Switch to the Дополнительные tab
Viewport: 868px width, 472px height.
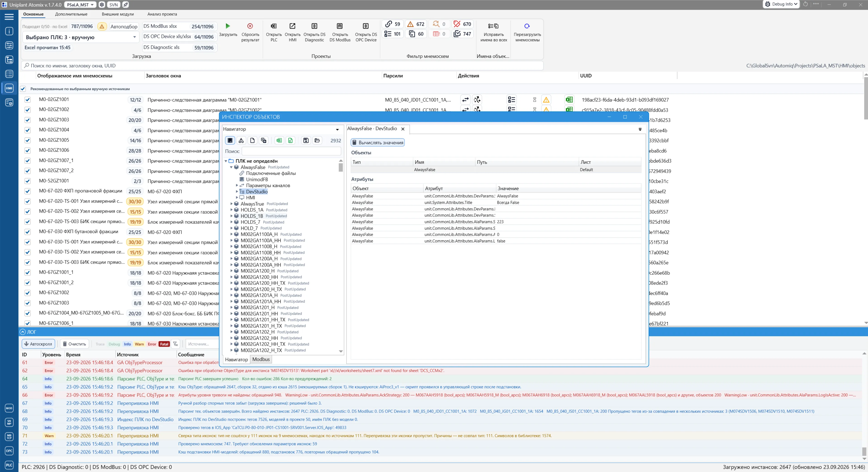click(71, 14)
